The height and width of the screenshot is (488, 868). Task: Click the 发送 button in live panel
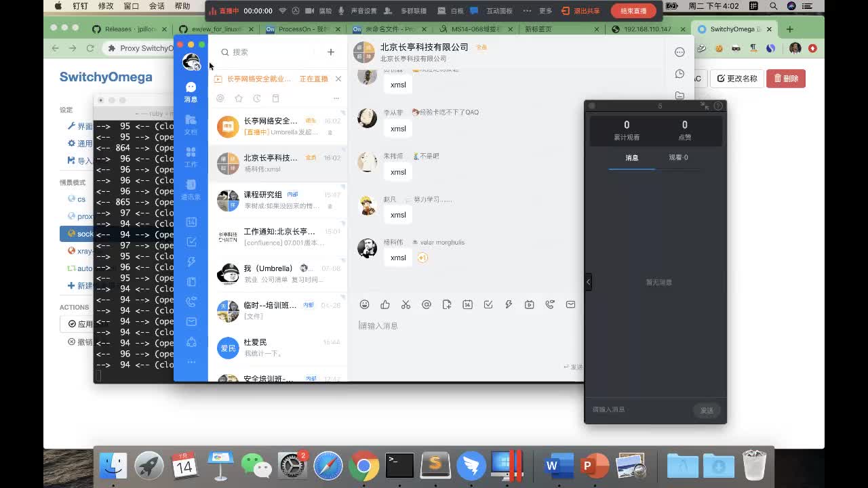coord(707,410)
